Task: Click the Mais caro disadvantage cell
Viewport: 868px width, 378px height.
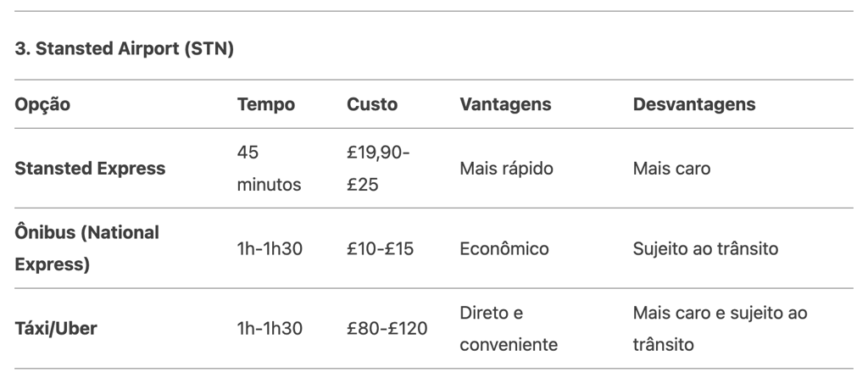Action: [x=671, y=169]
